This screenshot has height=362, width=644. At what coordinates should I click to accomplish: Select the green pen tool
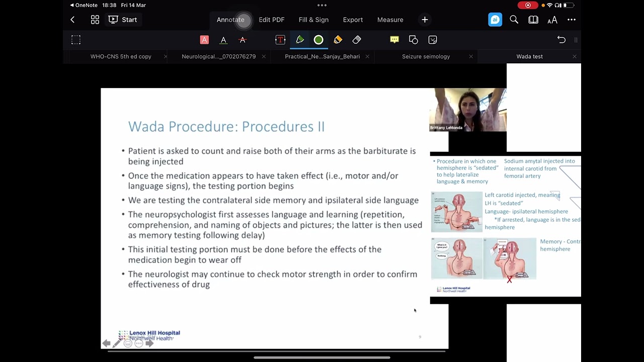300,40
